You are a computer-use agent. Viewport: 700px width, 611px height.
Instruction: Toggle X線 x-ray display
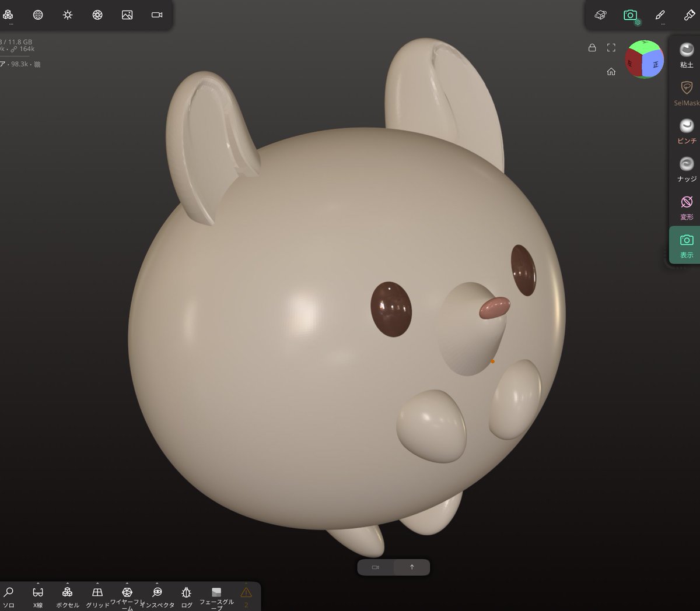point(38,597)
